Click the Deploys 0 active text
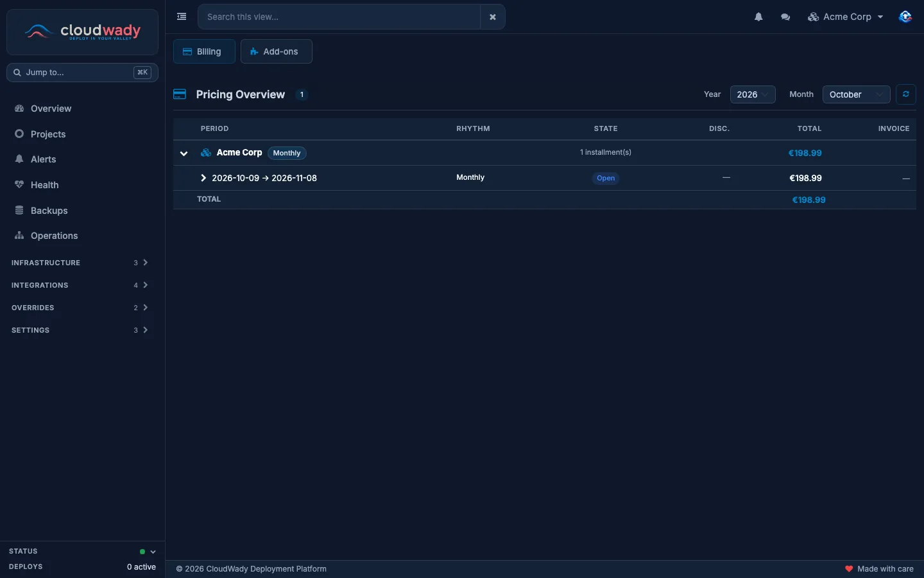Screen dimensions: 924x578 [x=141, y=567]
